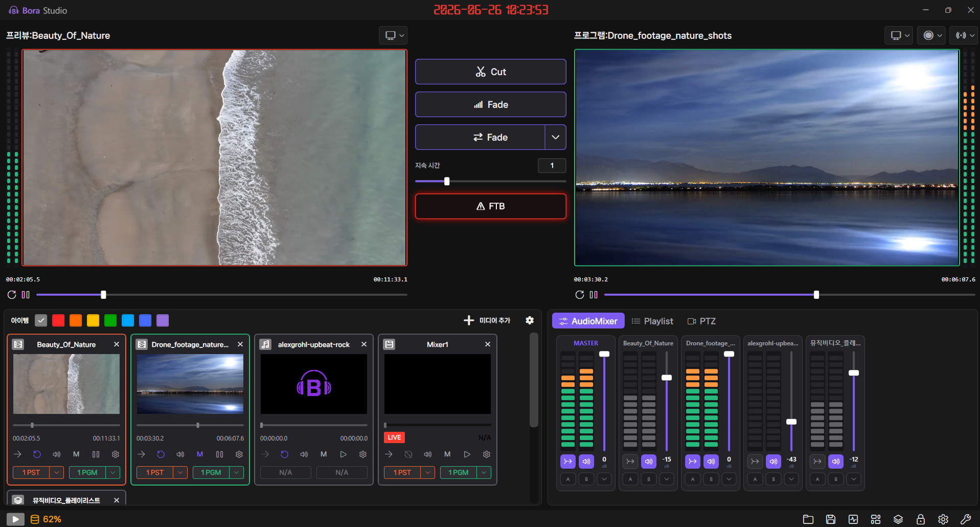Open 1PGM dropdown on Drone_footage_nature card
The width and height of the screenshot is (980, 527).
[x=237, y=472]
